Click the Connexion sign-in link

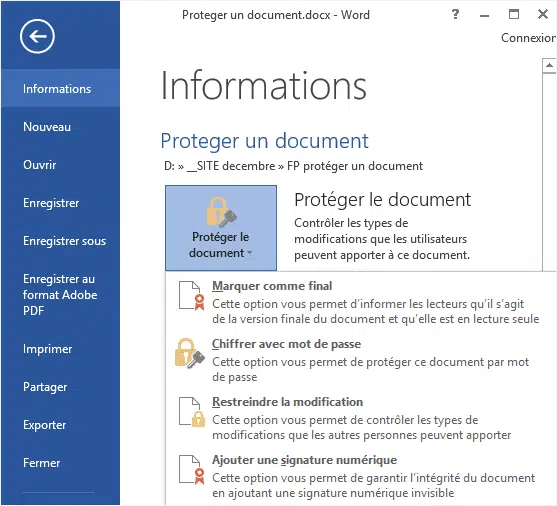529,38
